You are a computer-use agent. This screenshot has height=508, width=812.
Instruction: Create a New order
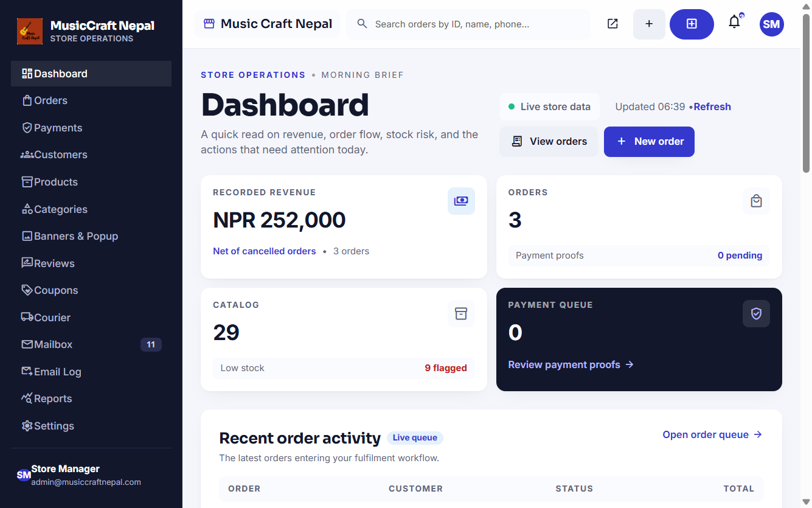(x=649, y=142)
